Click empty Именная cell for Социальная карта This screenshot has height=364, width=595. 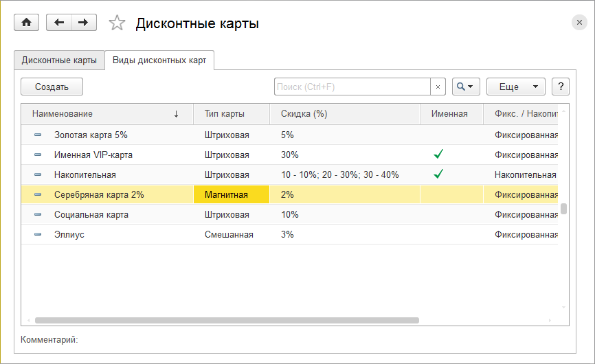451,215
